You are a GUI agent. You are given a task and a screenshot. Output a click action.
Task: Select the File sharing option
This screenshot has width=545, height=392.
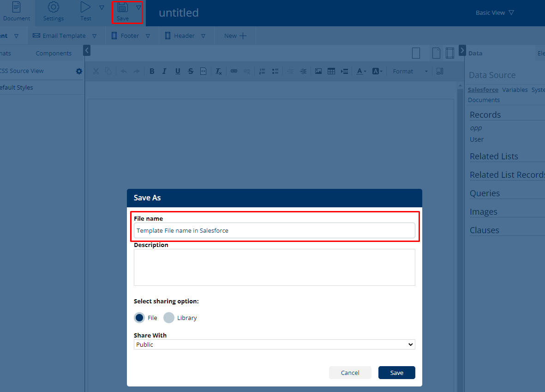pyautogui.click(x=139, y=318)
